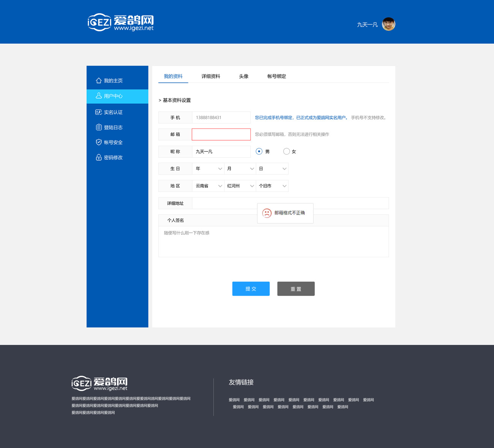Click the 昵称 field containing 九天一凡
494x448 pixels.
coord(221,152)
